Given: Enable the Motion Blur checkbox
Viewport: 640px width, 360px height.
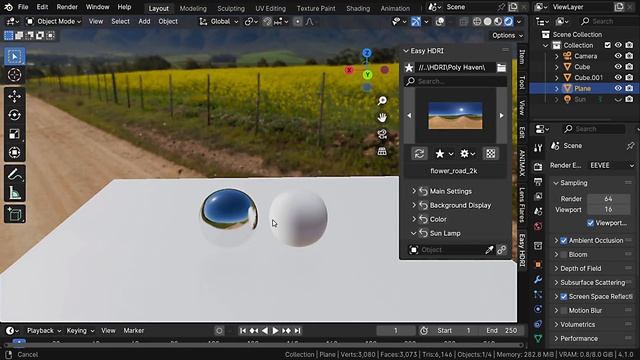Looking at the screenshot, I should click(564, 311).
